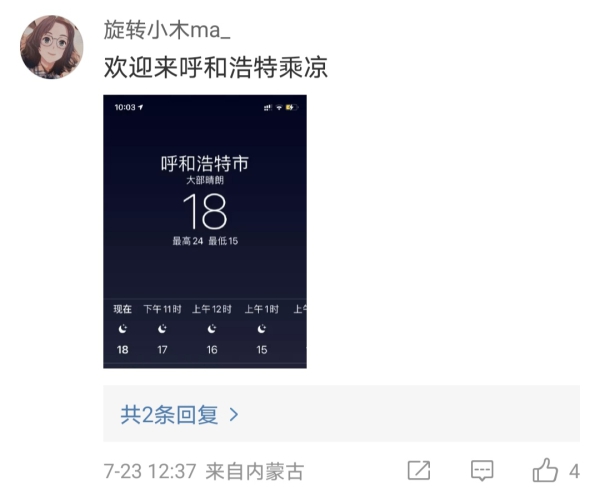Image resolution: width=600 pixels, height=497 pixels.
Task: Open the attached weather screenshot image
Action: (205, 231)
